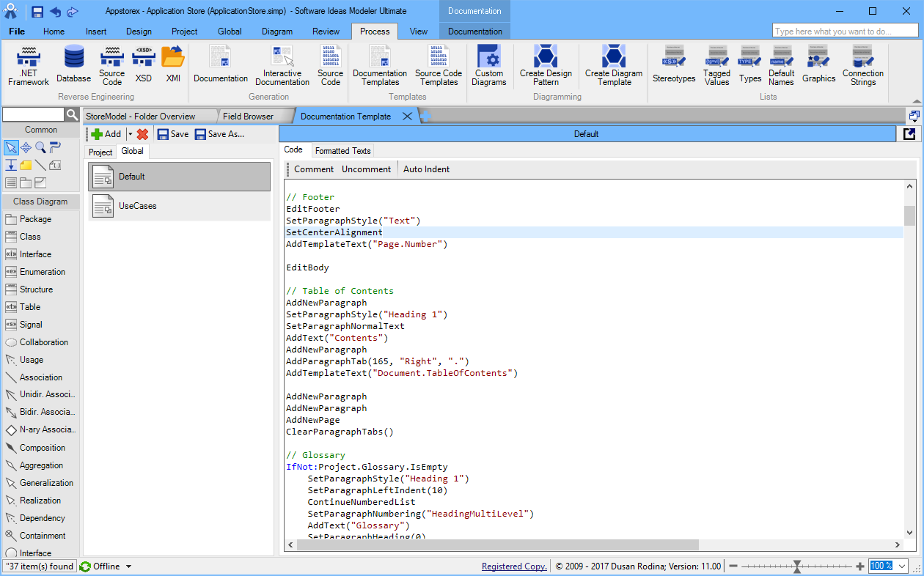Click the Database reverse engineering icon
Viewport: 924px width, 576px height.
coord(73,65)
